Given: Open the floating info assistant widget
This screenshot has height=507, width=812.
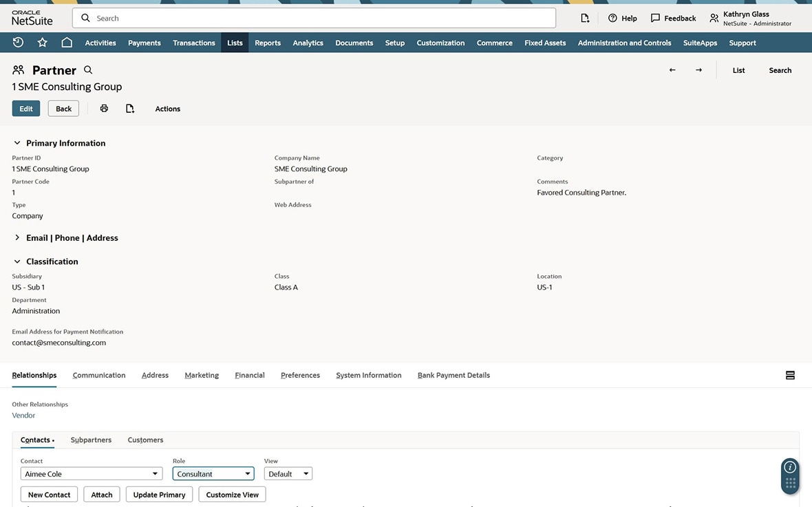Looking at the screenshot, I should (790, 468).
